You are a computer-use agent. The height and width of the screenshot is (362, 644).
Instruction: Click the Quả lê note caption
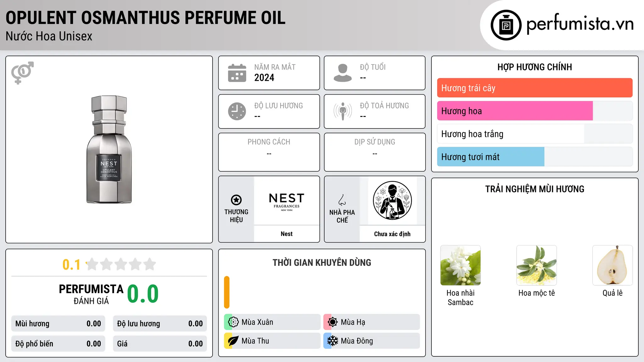613,293
